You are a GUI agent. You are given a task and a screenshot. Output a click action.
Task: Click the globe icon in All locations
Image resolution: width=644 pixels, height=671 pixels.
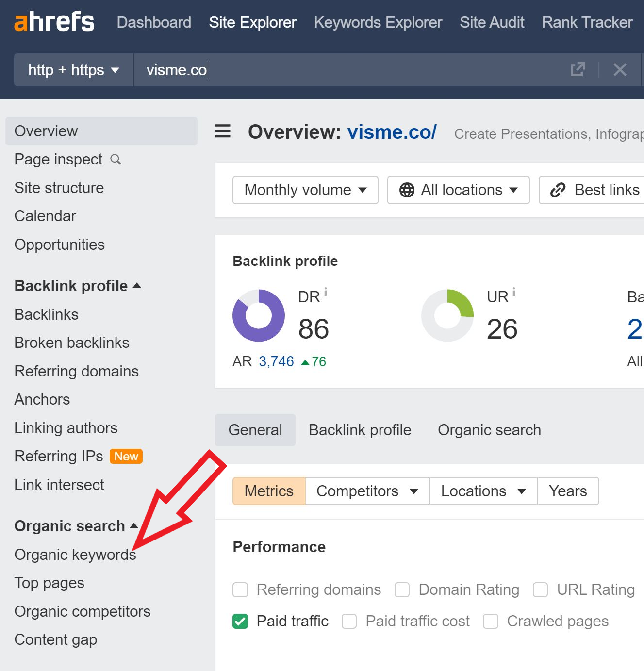click(407, 190)
